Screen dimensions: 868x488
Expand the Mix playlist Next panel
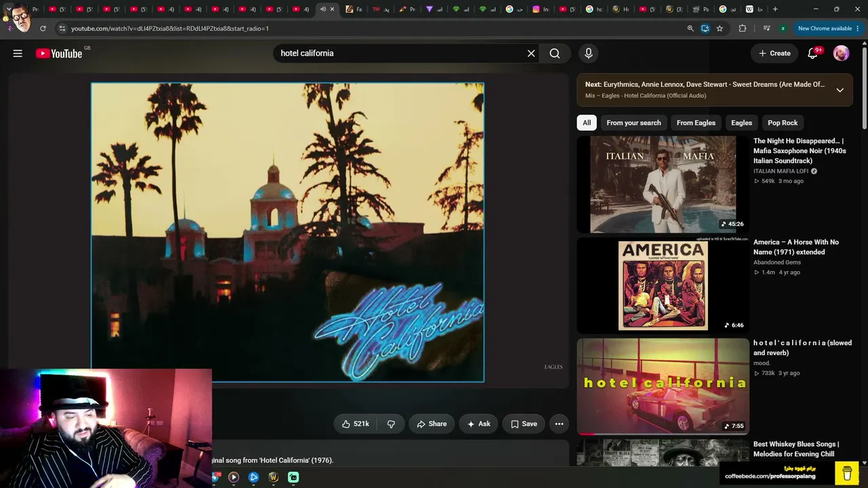(840, 90)
